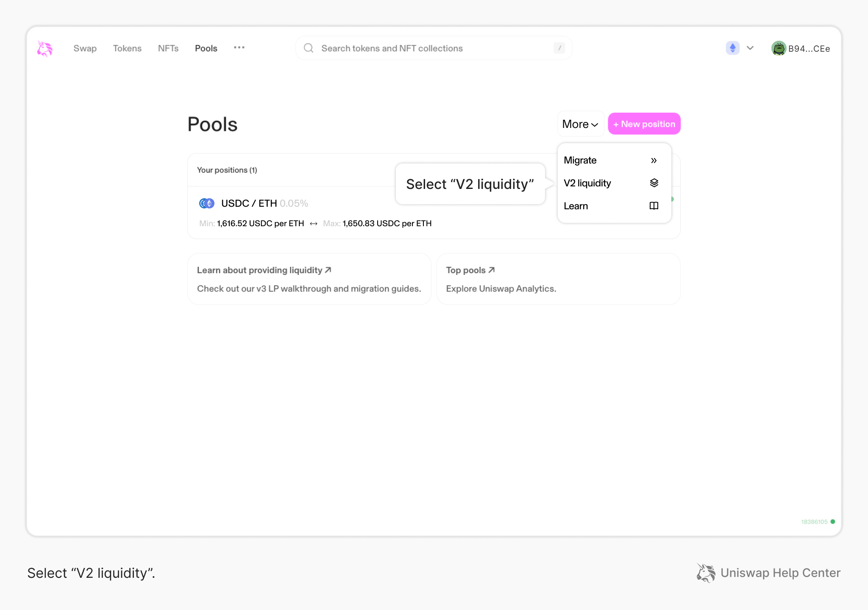Screen dimensions: 868x610
Task: Click the green status dot near block number
Action: (832, 521)
